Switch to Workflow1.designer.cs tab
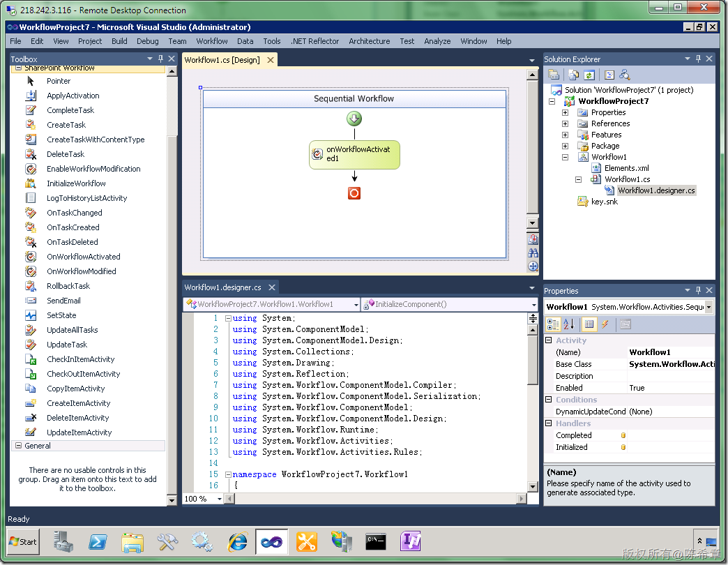728x565 pixels. click(223, 287)
